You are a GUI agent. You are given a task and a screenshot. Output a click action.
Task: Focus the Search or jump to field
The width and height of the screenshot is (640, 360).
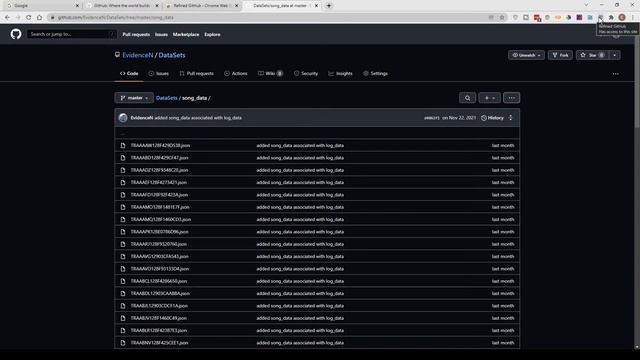[x=72, y=34]
